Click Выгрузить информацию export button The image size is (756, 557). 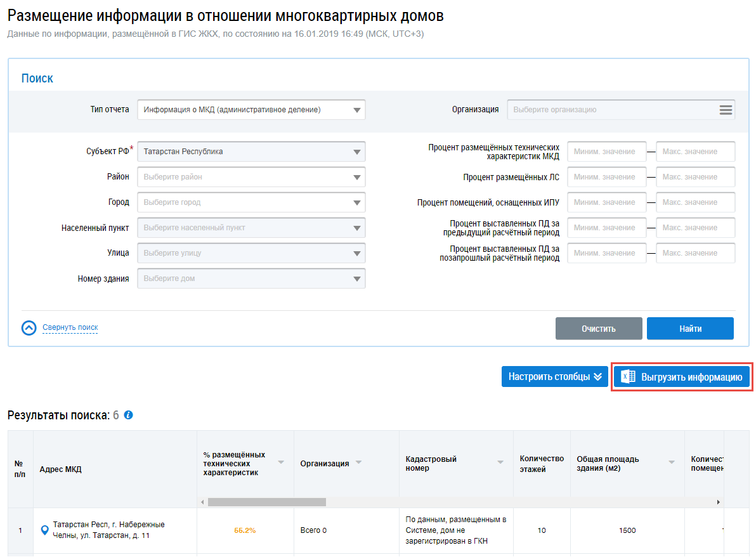point(682,377)
